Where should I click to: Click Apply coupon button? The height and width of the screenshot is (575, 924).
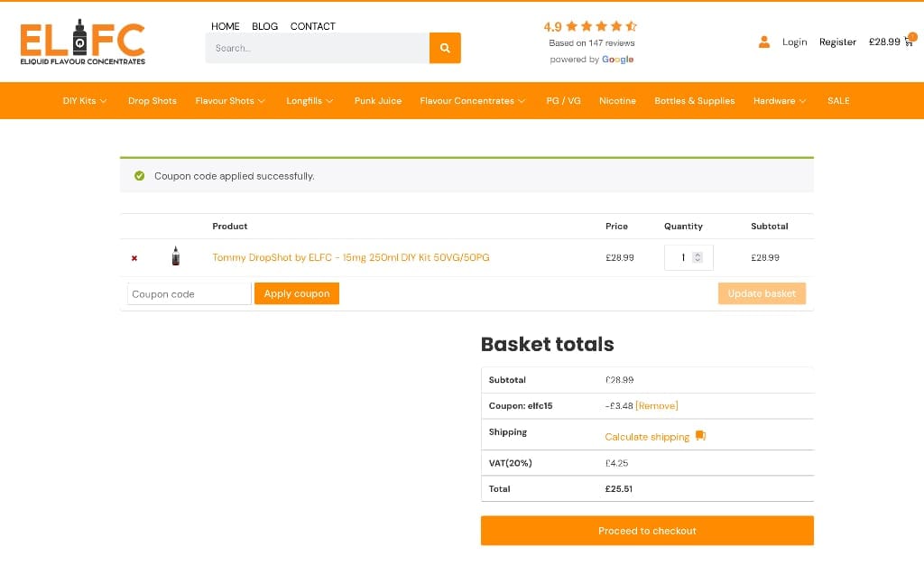point(296,293)
